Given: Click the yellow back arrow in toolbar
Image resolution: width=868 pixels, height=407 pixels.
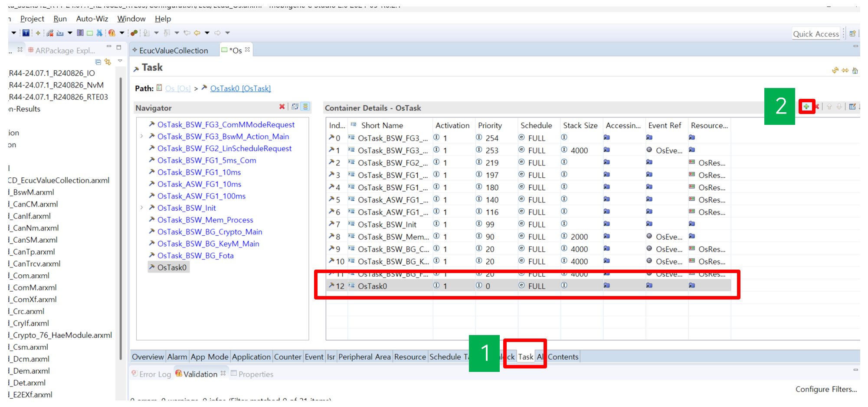Looking at the screenshot, I should (x=197, y=33).
